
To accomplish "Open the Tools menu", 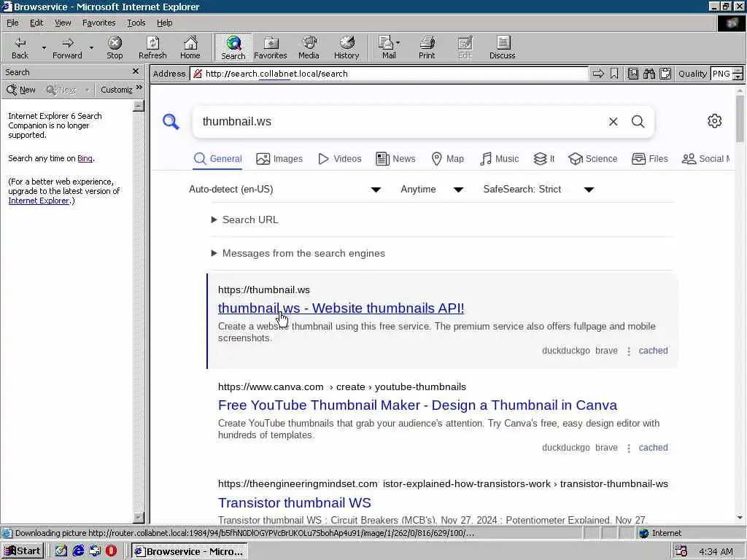I will (x=136, y=23).
